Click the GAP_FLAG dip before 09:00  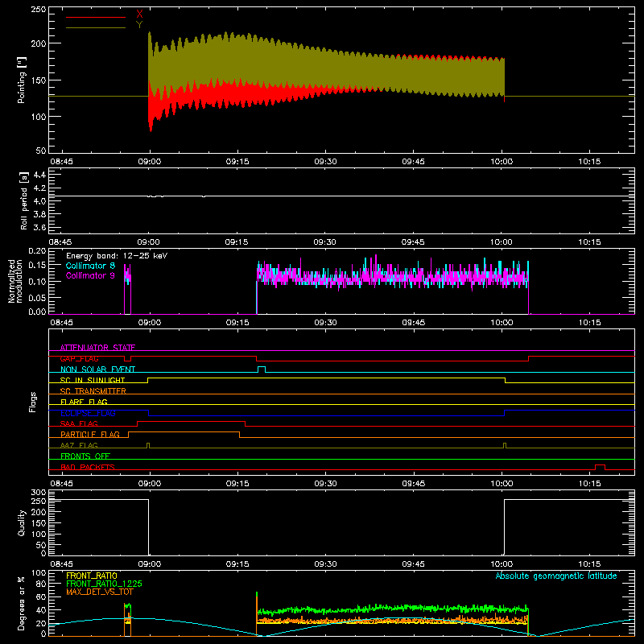127,358
